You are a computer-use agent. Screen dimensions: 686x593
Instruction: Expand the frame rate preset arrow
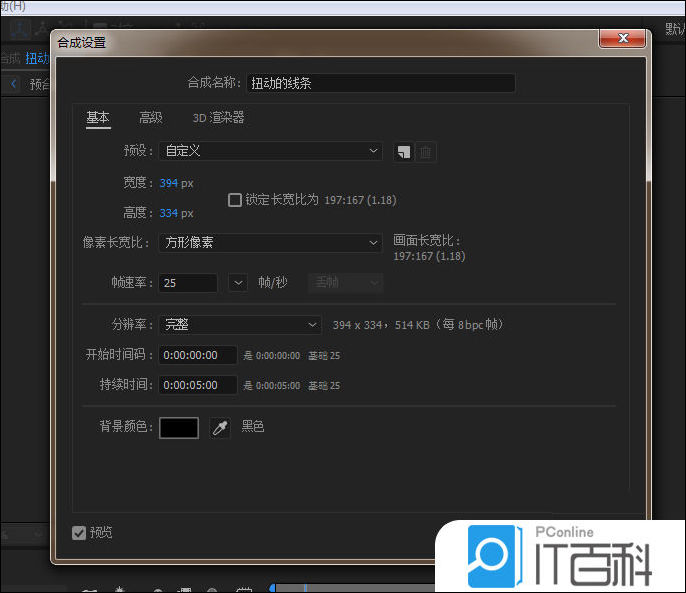pos(238,283)
